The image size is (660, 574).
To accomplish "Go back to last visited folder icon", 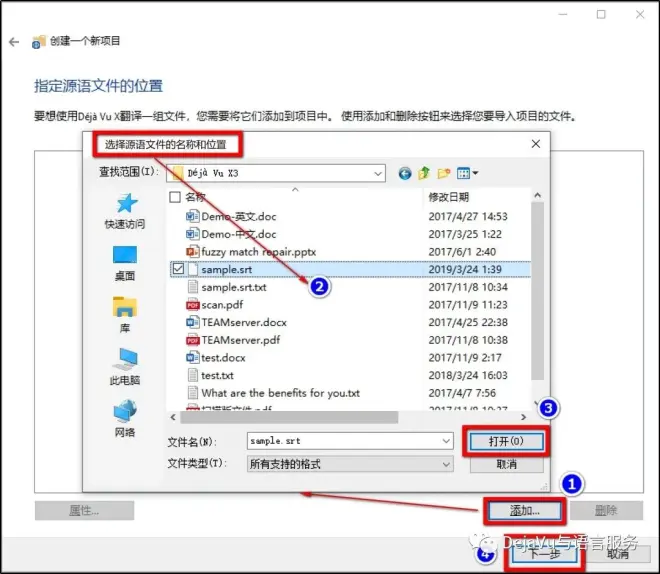I will coord(405,173).
